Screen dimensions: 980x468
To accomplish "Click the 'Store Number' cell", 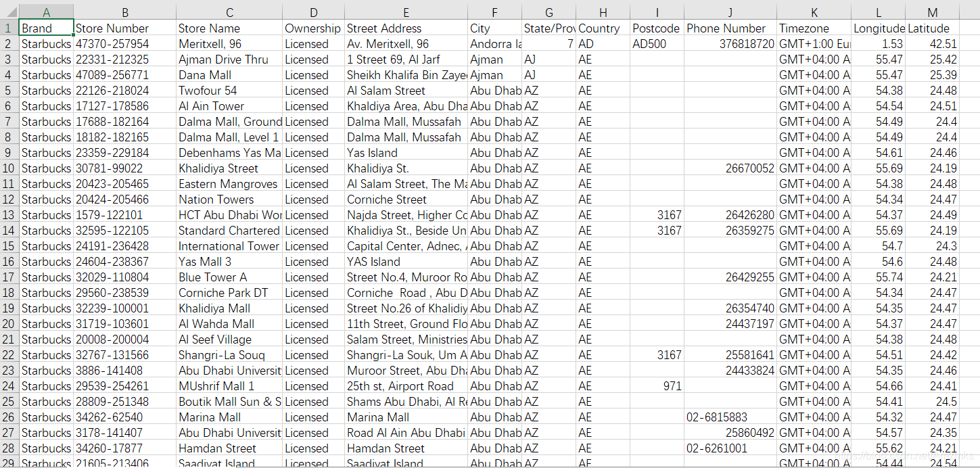I will tap(125, 28).
